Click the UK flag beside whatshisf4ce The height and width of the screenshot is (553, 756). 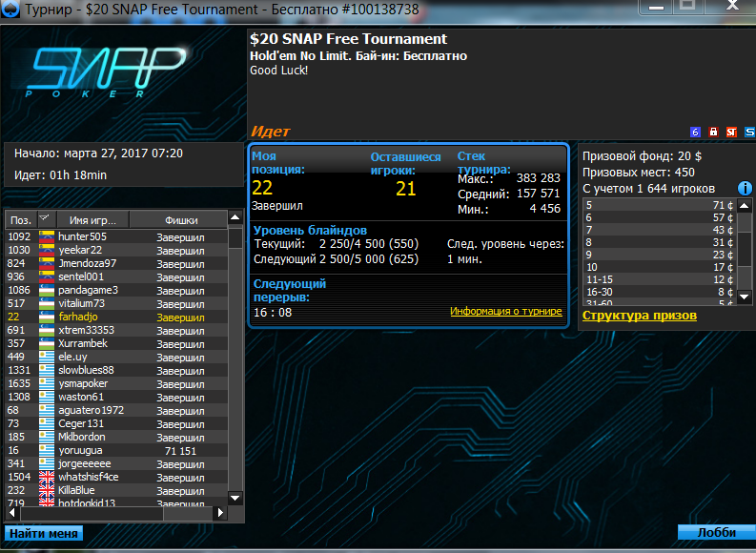pos(47,477)
